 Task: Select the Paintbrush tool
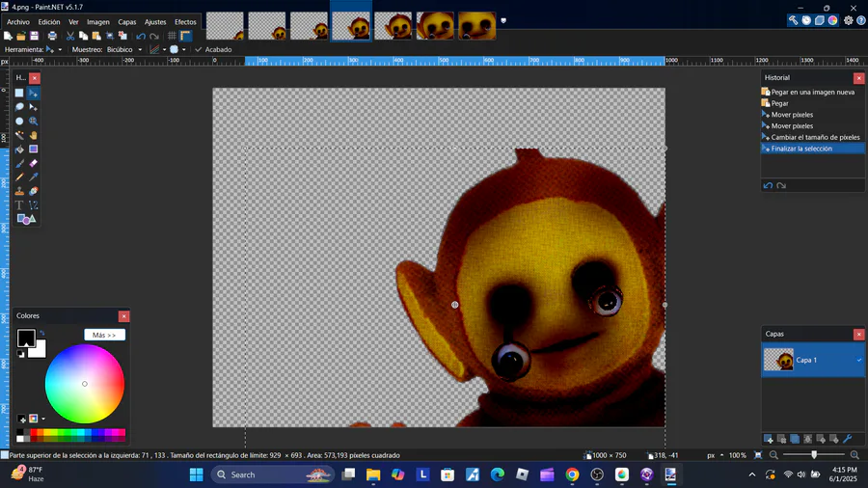19,163
